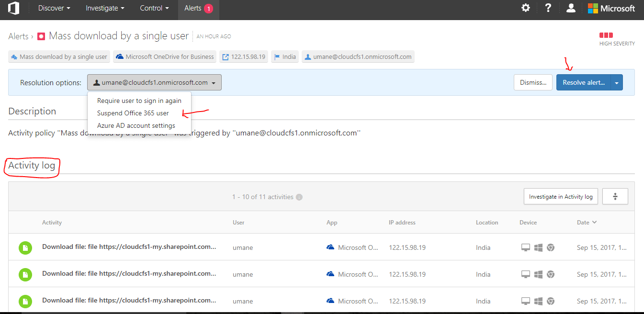Click the 122.15.98.19 IP tag

(244, 56)
